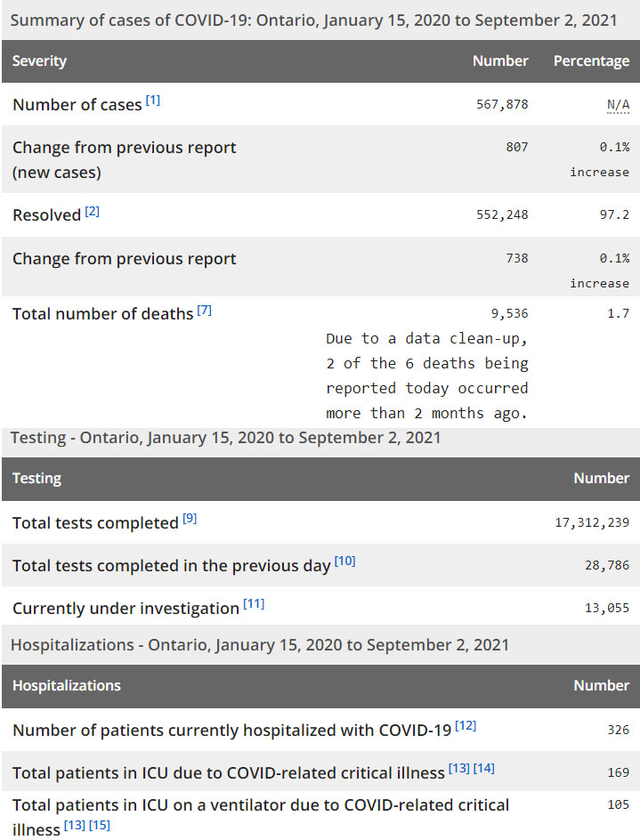Image resolution: width=640 pixels, height=840 pixels.
Task: Follow footnote 9 after Total tests completed
Action: coord(190,519)
